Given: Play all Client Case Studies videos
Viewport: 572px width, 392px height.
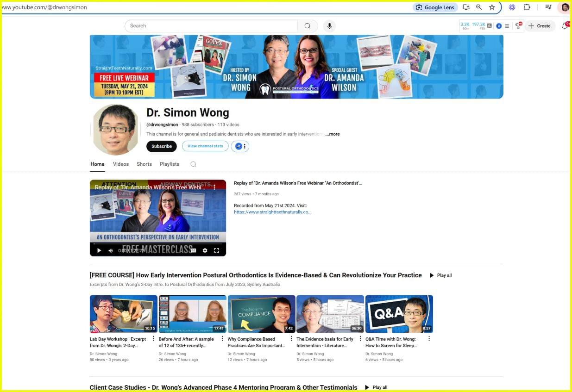Looking at the screenshot, I should [376, 387].
